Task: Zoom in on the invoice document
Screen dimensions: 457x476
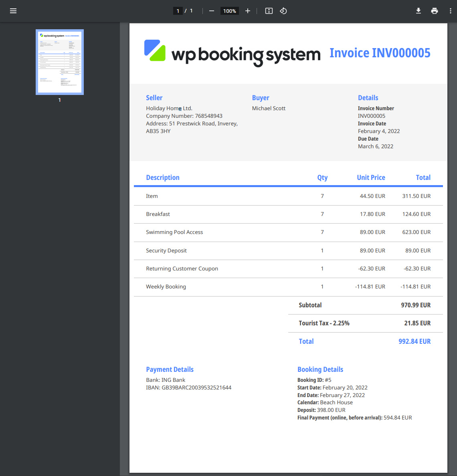Action: click(247, 11)
